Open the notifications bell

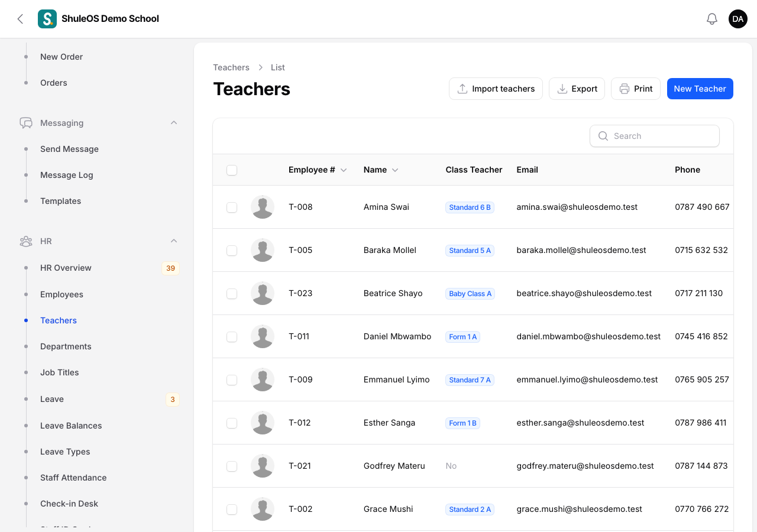(x=712, y=19)
